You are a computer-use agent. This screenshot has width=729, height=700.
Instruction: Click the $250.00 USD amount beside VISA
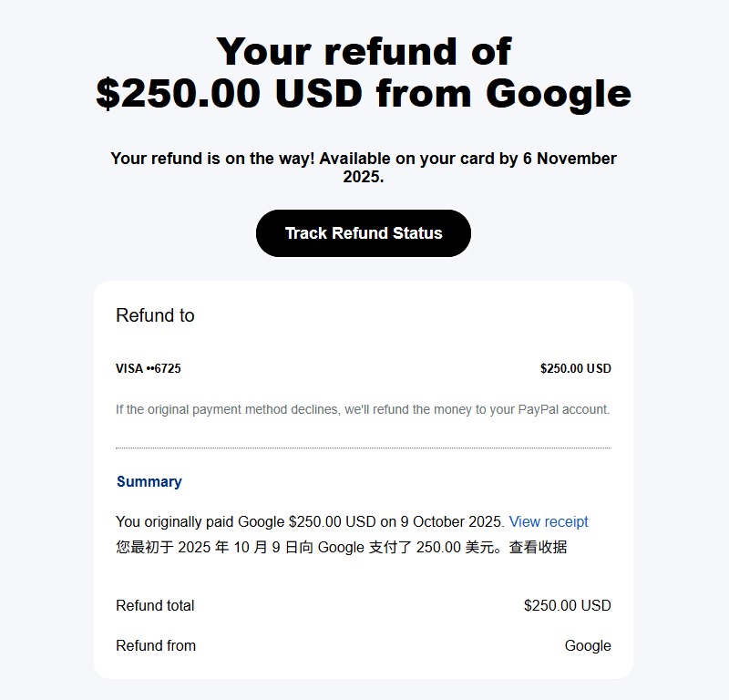point(576,368)
